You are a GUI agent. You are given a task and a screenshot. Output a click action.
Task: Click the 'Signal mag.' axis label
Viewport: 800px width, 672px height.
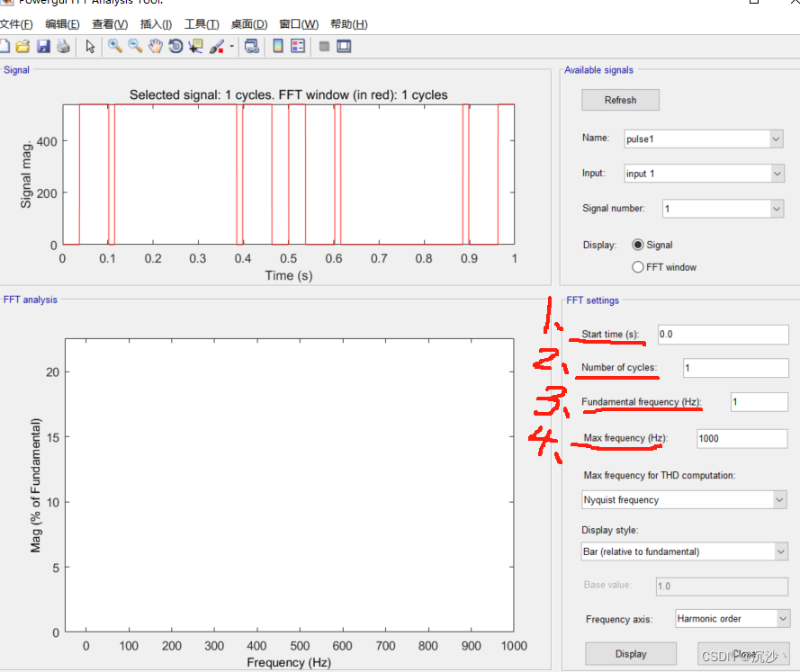coord(25,175)
